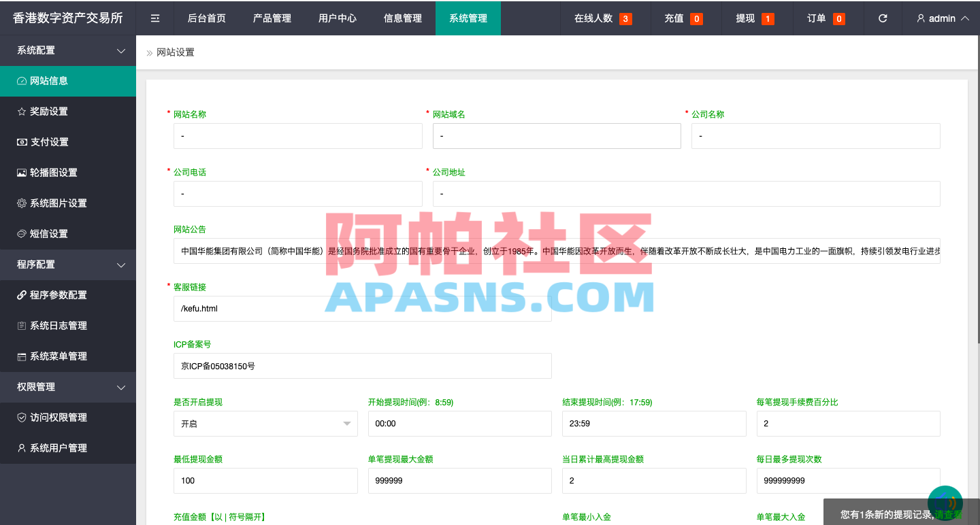
Task: Click the green floating chat button
Action: (945, 502)
